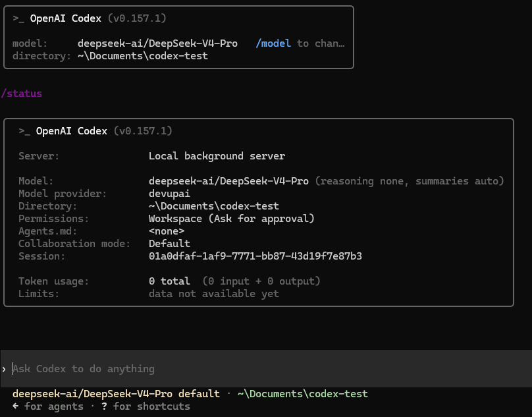Click the Agents.md '<none>' value

[x=167, y=231]
